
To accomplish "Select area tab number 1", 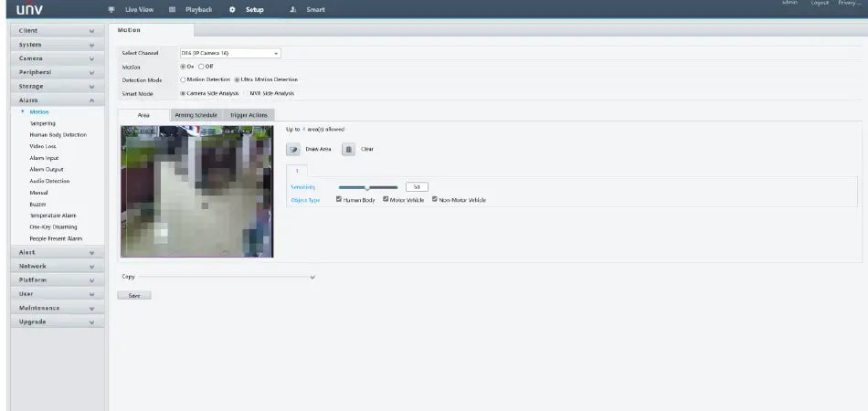I will 297,171.
